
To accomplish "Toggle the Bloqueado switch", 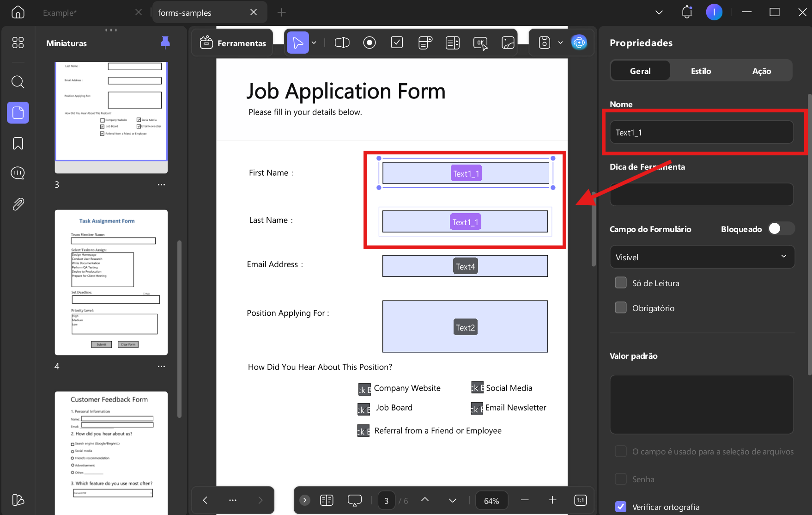I will click(x=781, y=229).
